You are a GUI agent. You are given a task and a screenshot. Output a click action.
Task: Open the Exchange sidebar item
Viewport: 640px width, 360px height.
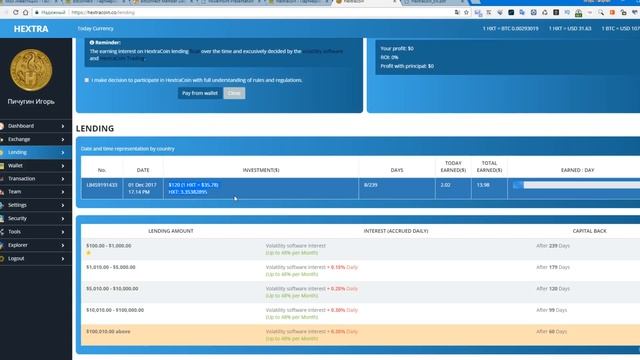tap(36, 139)
